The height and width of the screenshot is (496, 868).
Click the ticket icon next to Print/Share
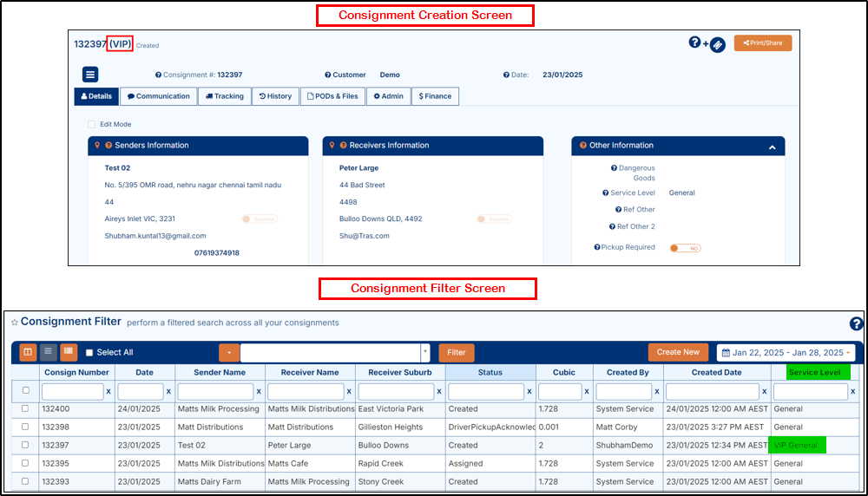718,45
